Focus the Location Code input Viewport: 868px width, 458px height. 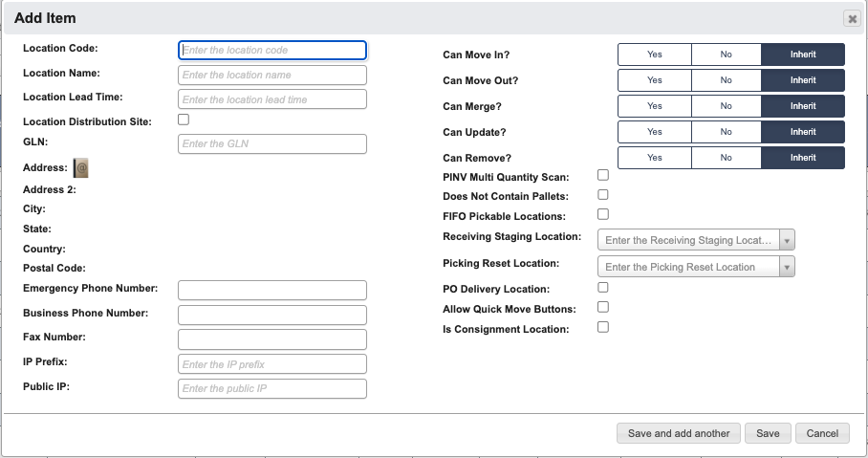[x=272, y=50]
